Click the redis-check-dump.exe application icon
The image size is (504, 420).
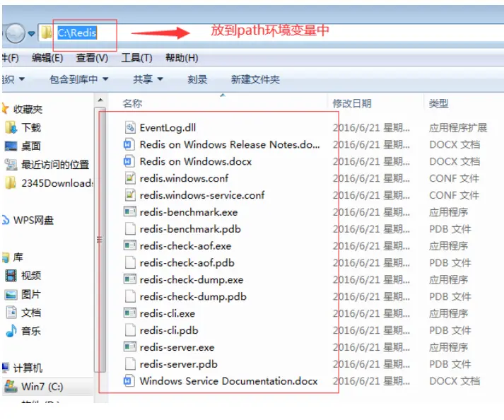tap(130, 279)
